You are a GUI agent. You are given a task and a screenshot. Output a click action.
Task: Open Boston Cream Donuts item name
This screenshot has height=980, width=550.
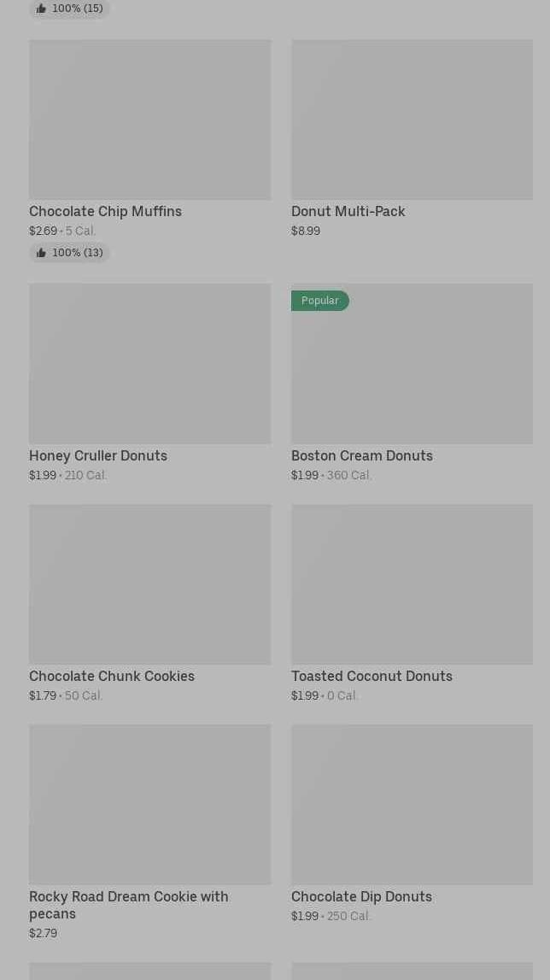(x=361, y=455)
